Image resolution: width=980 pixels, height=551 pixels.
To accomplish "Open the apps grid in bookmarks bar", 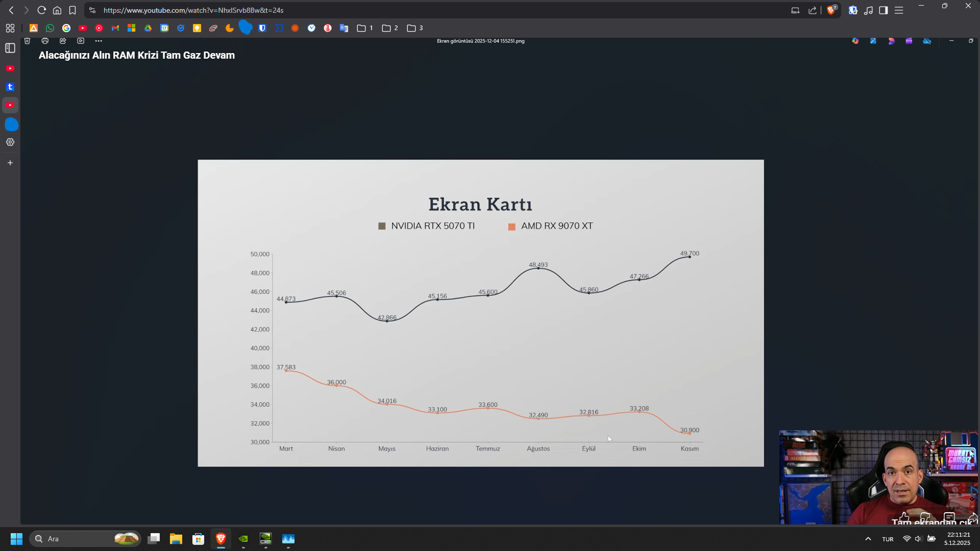I will 10,28.
